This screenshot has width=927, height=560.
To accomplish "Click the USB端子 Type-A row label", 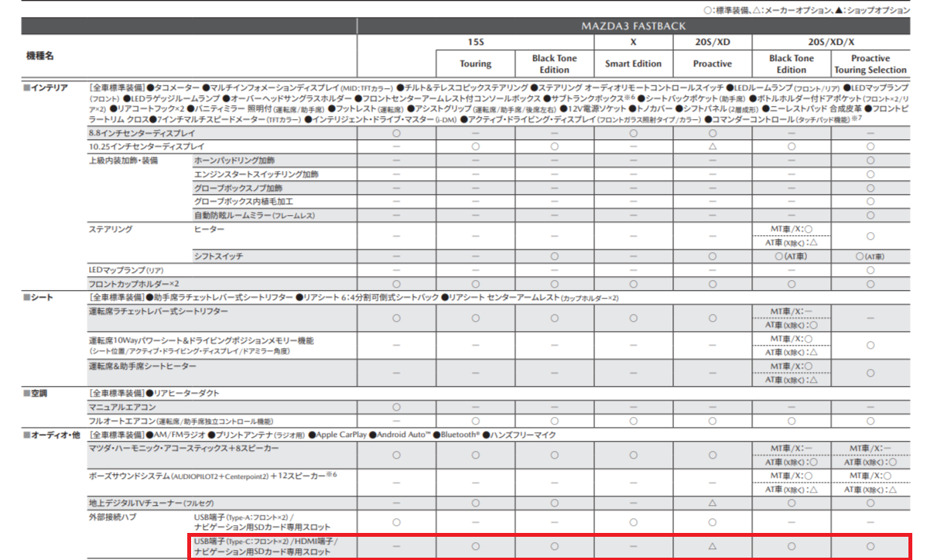I will (x=262, y=522).
